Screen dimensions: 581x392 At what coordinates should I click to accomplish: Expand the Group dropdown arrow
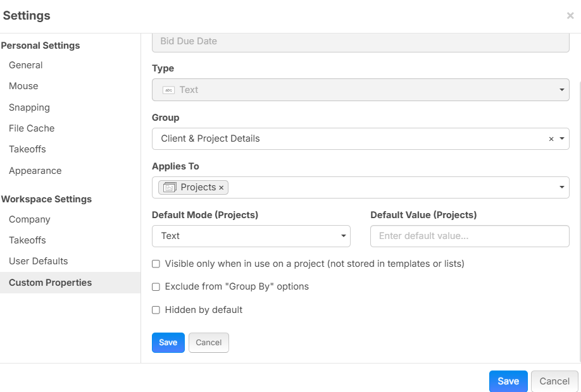click(x=561, y=139)
